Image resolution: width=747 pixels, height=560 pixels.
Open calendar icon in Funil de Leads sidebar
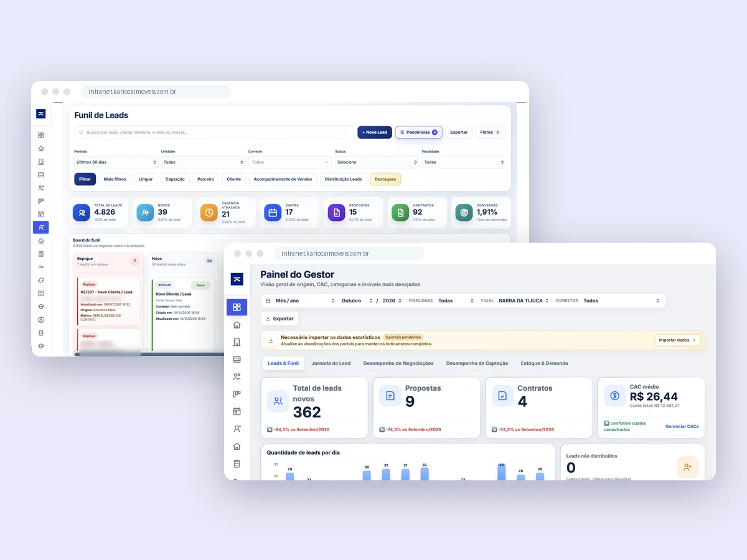41,214
